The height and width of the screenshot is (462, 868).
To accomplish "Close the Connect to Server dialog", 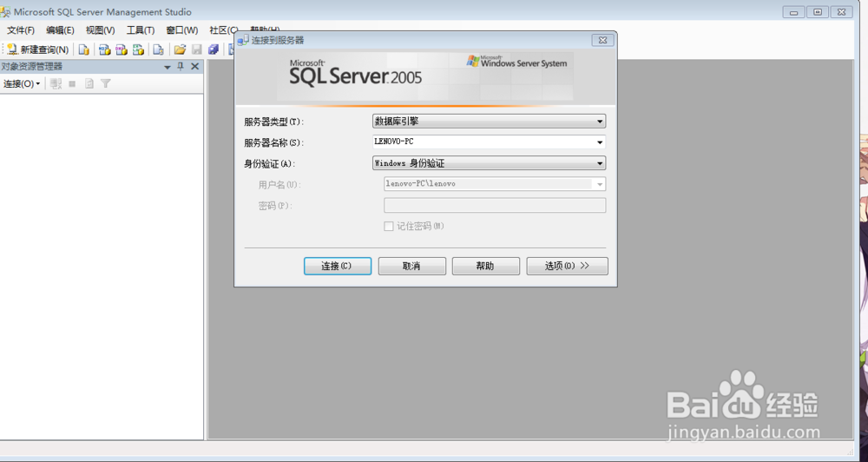I will [x=602, y=40].
